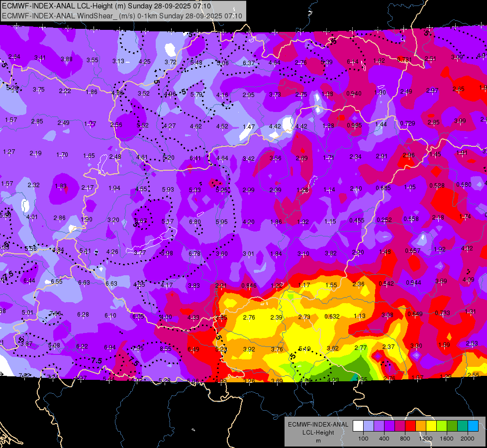Click wind shear value 0.729
The image size is (487, 448).
tap(407, 123)
